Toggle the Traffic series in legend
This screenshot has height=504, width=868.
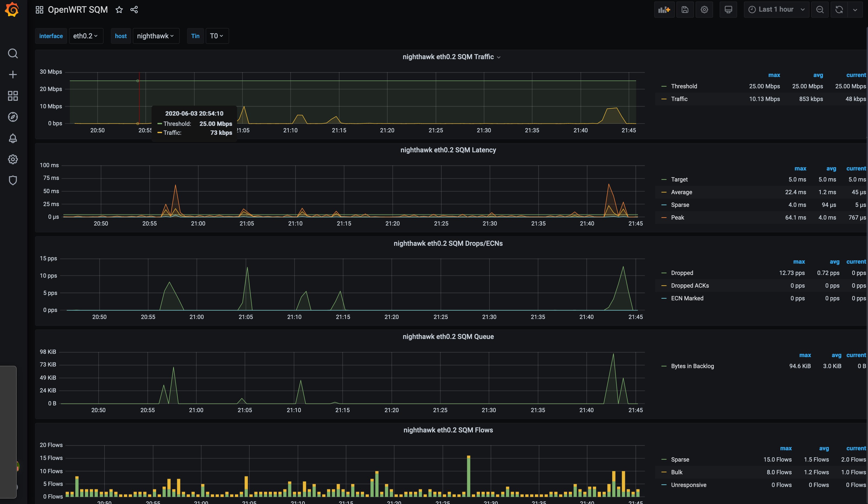679,99
